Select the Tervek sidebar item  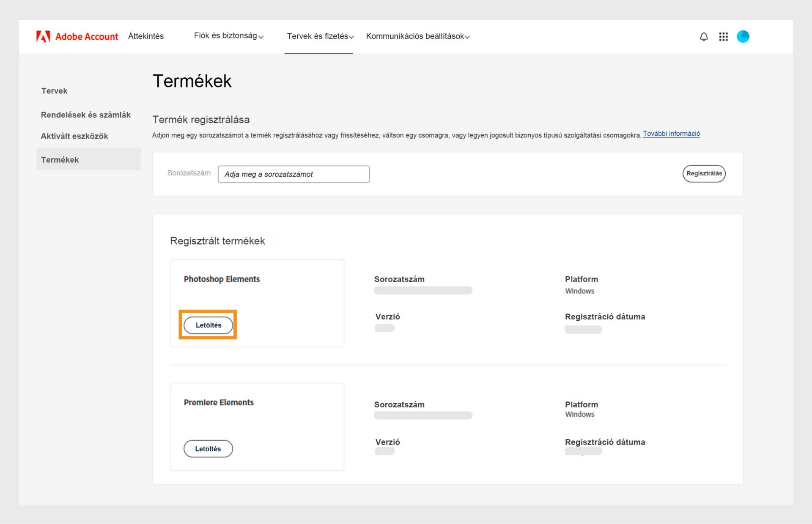54,90
